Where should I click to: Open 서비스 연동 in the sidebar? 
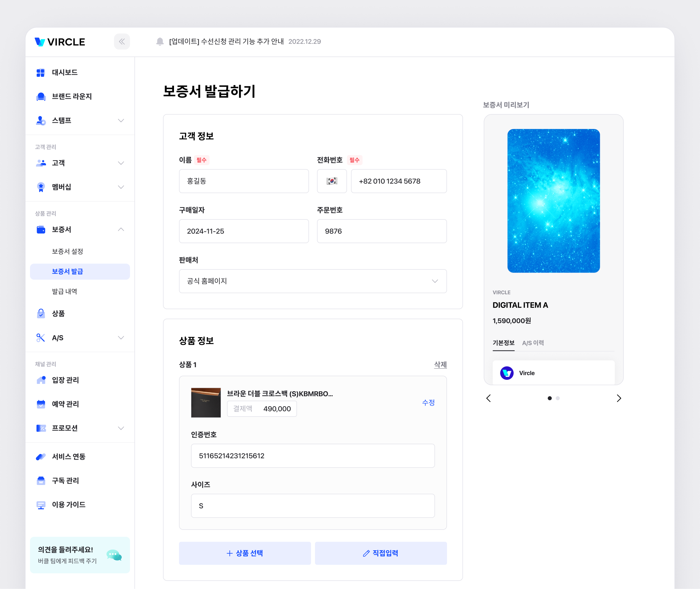click(x=68, y=457)
